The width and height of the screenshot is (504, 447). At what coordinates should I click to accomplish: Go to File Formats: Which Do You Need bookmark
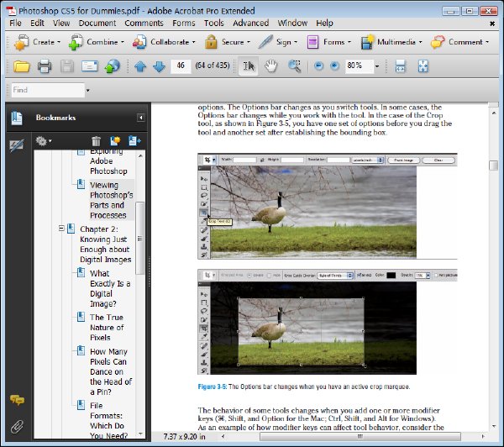click(x=108, y=420)
